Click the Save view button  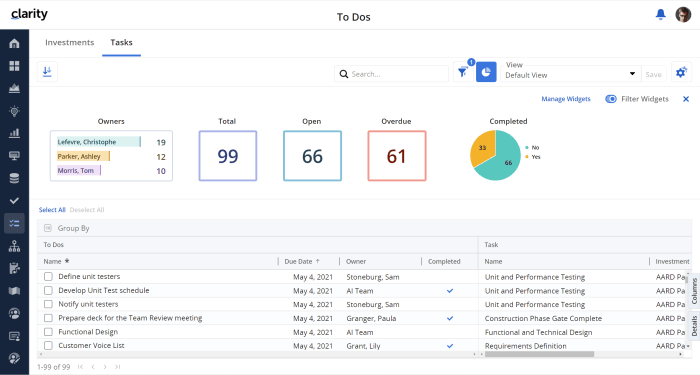coord(654,75)
